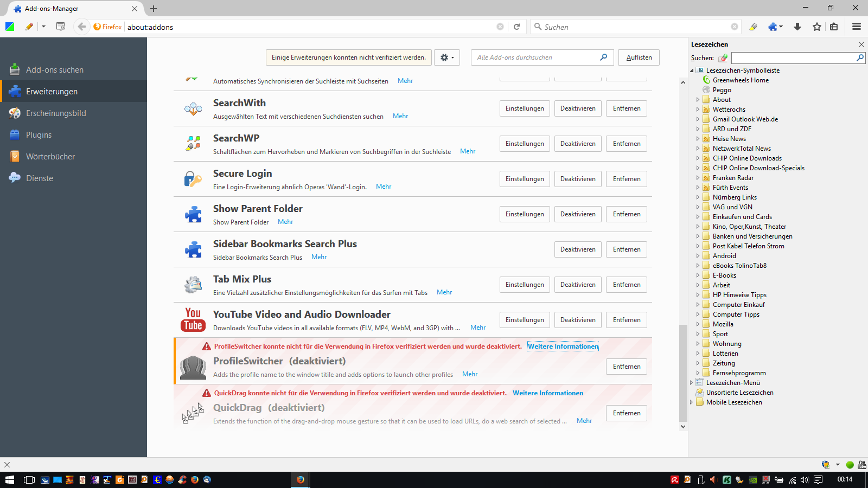Screen dimensions: 868x488
Task: Expand the Heise News bookmark folder
Action: tap(698, 139)
